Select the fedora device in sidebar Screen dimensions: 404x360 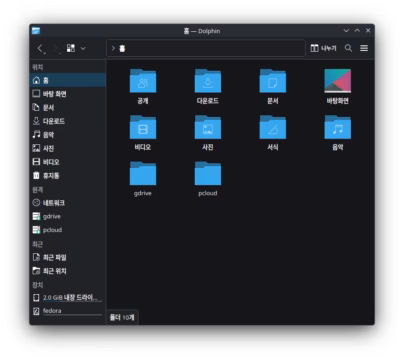[68, 311]
